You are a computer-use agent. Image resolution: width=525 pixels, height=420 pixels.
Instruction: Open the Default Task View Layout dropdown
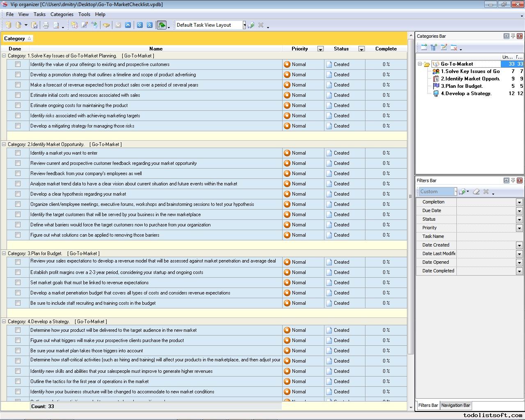click(244, 25)
